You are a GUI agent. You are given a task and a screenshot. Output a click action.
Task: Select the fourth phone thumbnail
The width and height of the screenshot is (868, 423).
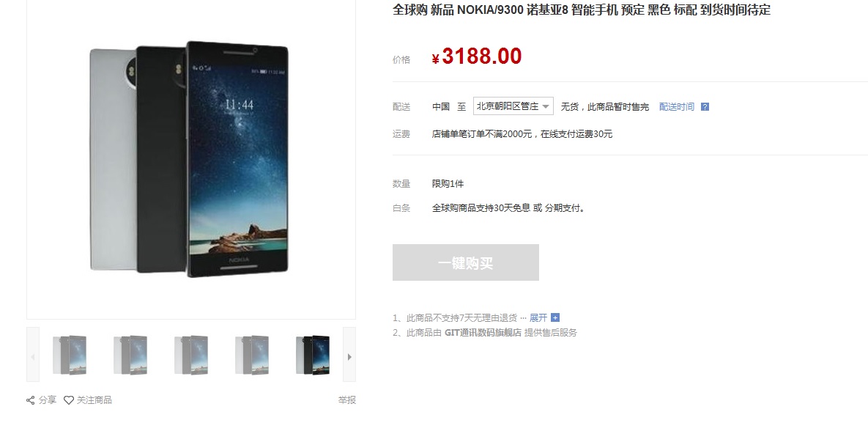click(x=253, y=355)
